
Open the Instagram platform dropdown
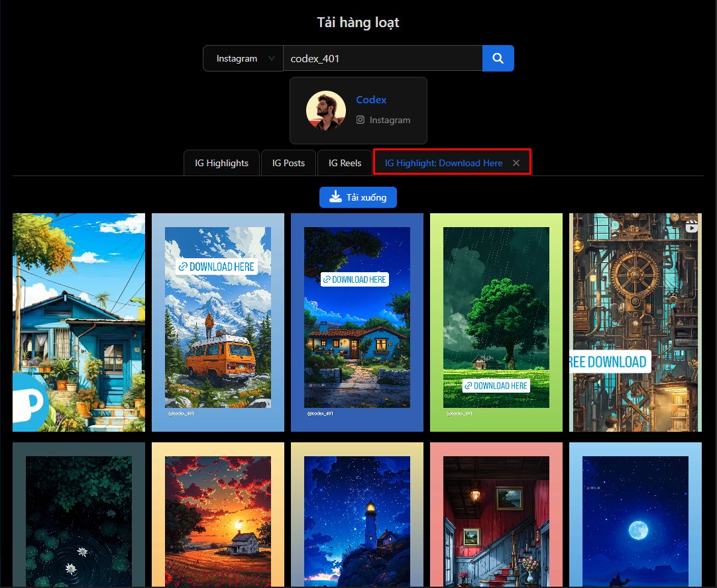pos(243,58)
